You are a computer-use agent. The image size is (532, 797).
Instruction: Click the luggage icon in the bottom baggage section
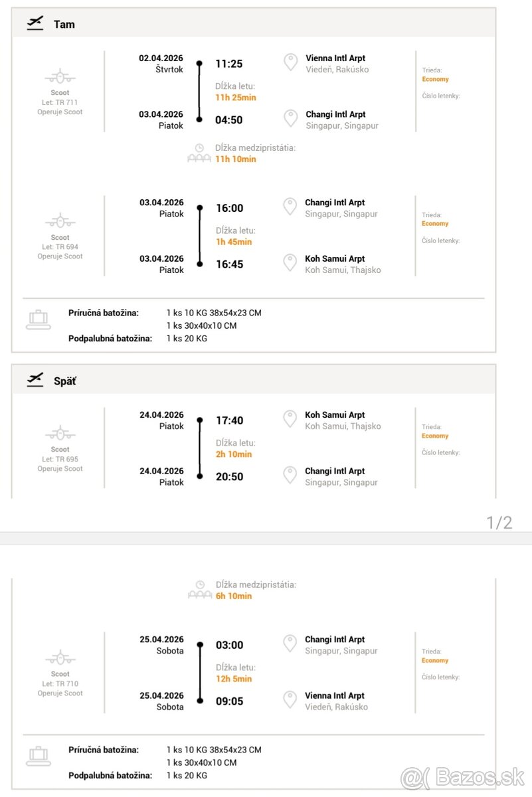tap(39, 756)
